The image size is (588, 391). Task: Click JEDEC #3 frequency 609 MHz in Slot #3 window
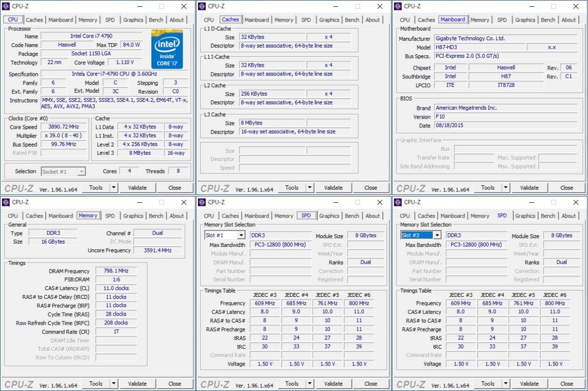tap(461, 303)
